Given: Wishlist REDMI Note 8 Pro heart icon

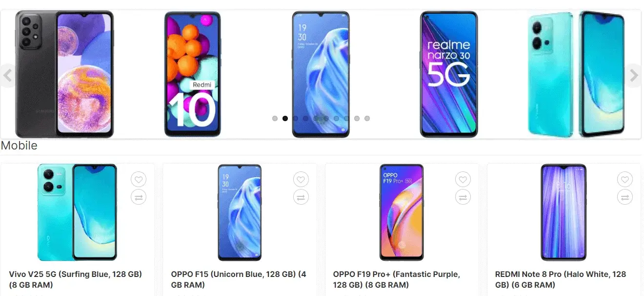Looking at the screenshot, I should (x=625, y=180).
